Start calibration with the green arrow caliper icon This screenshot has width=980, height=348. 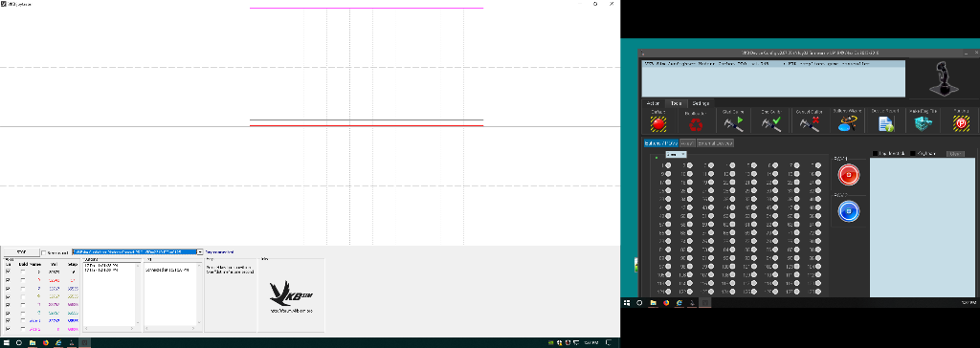click(732, 124)
